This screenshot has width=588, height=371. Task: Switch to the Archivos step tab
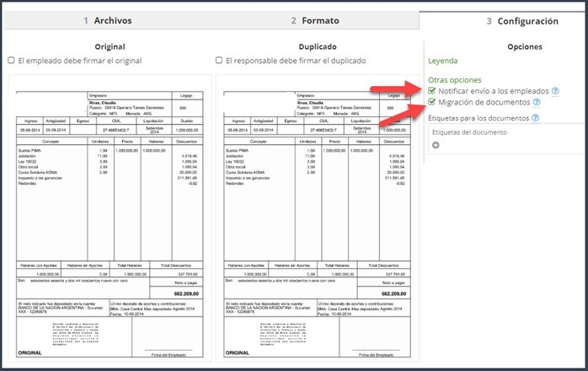[108, 20]
